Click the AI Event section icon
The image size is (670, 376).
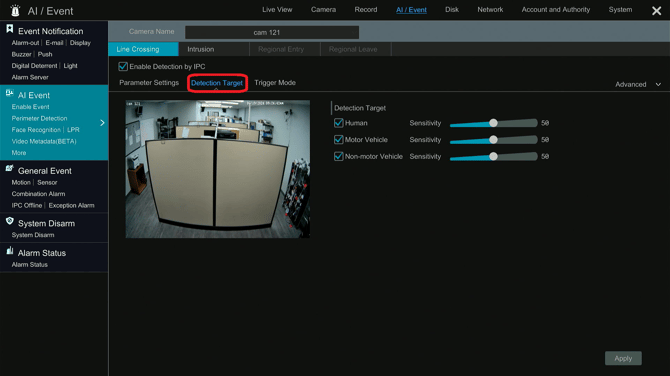coord(9,93)
